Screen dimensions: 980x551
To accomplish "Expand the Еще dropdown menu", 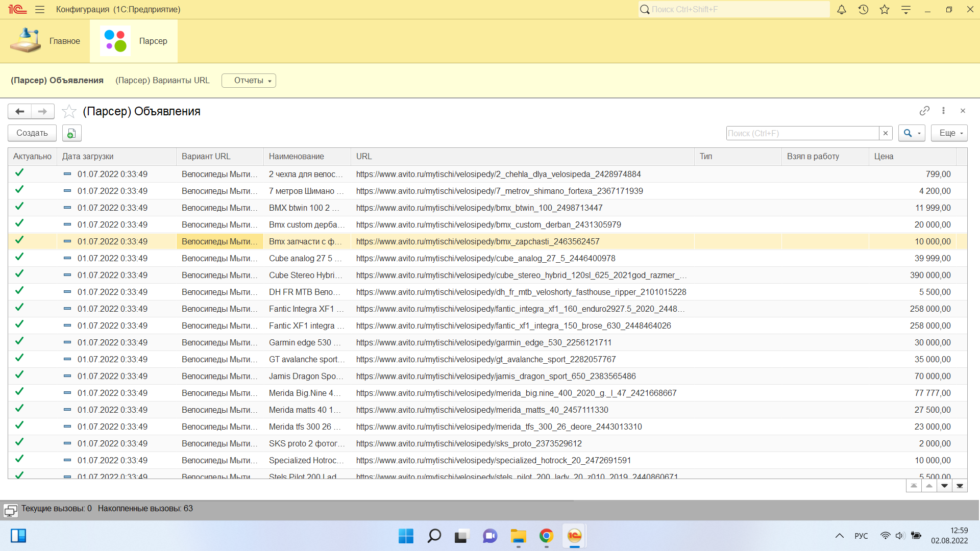I will tap(949, 133).
